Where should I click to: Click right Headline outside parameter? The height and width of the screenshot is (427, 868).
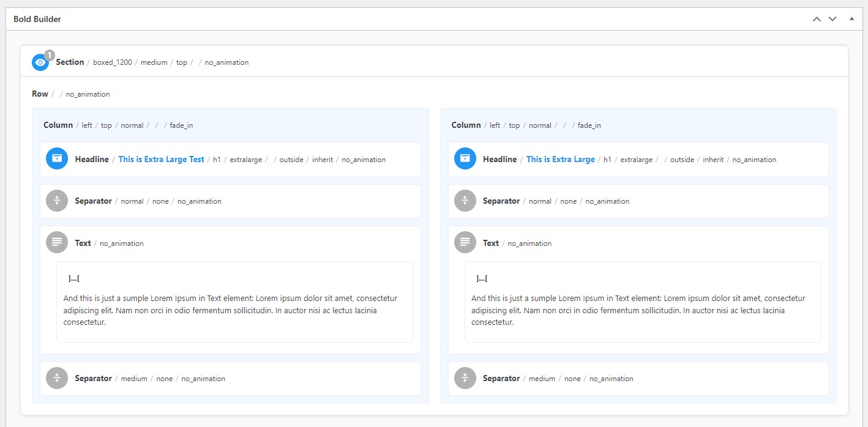682,160
